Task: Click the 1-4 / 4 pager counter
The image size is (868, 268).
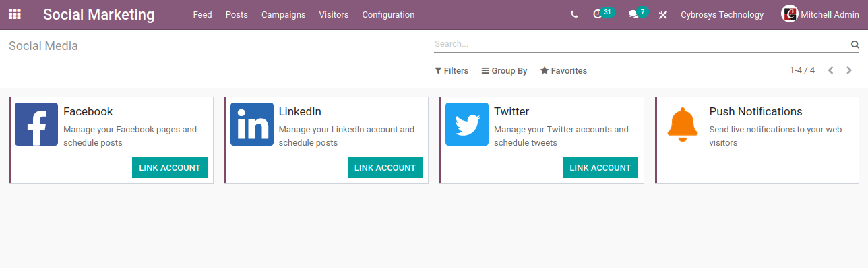Action: click(802, 70)
